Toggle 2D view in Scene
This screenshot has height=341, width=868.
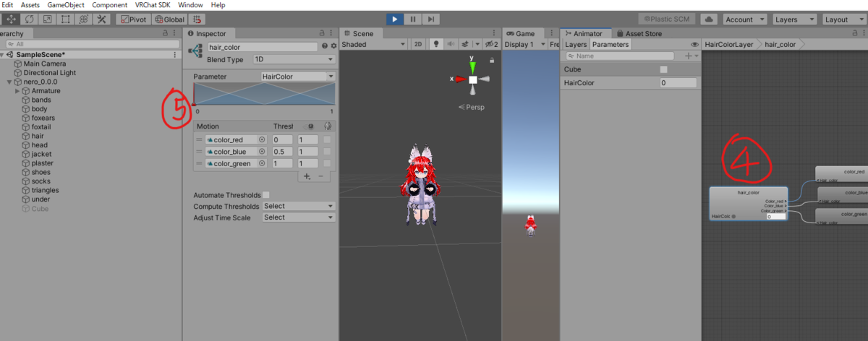pos(418,44)
